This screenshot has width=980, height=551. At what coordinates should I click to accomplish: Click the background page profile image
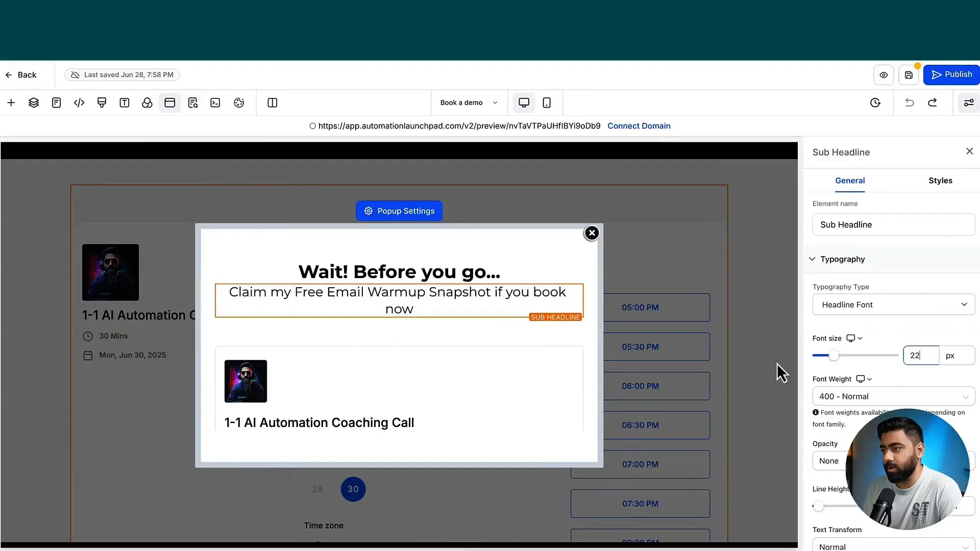tap(110, 272)
